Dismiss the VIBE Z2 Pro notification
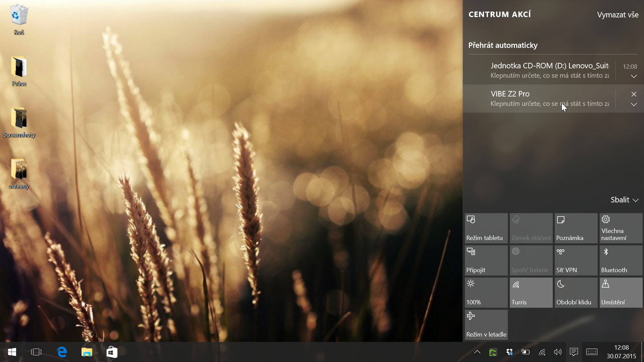The image size is (644, 362). point(634,94)
